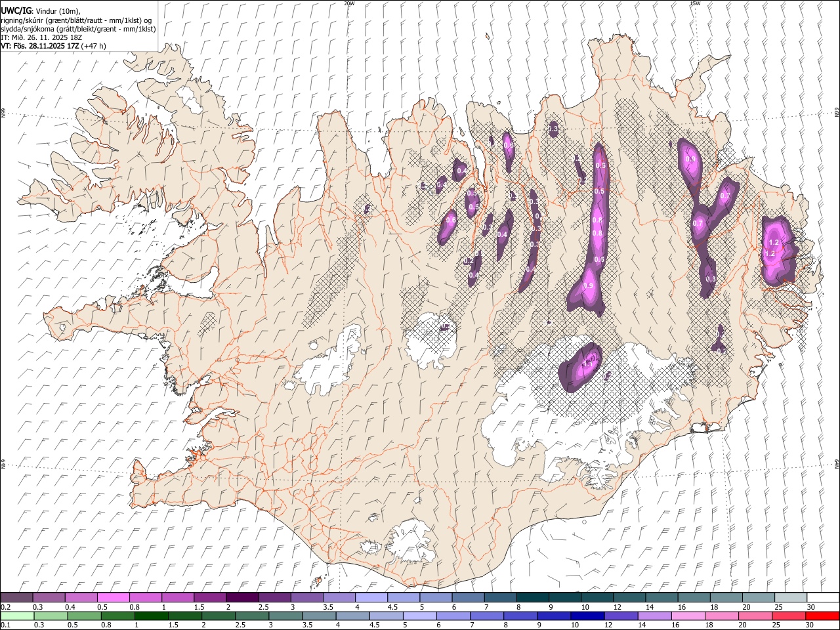Pick the top-row swatch between 18 and 20

(x=725, y=598)
